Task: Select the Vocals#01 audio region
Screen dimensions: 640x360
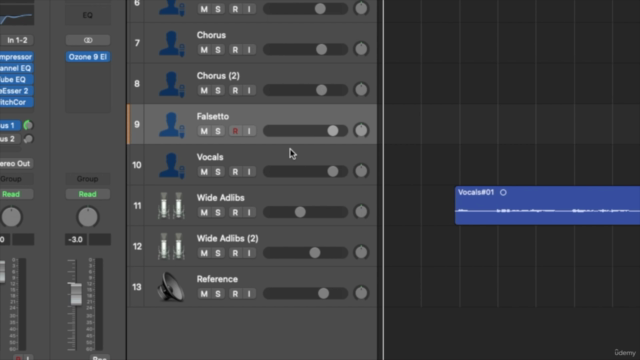Action: (547, 206)
